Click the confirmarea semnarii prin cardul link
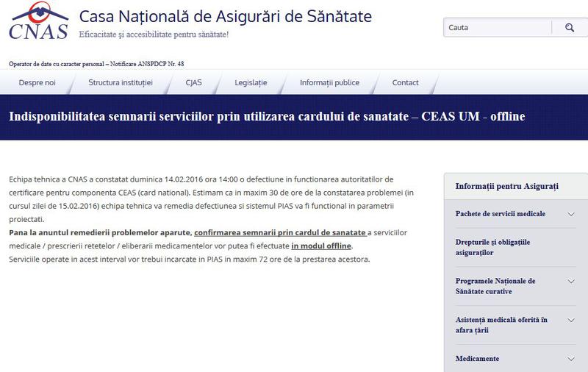The image size is (588, 372). coord(281,232)
